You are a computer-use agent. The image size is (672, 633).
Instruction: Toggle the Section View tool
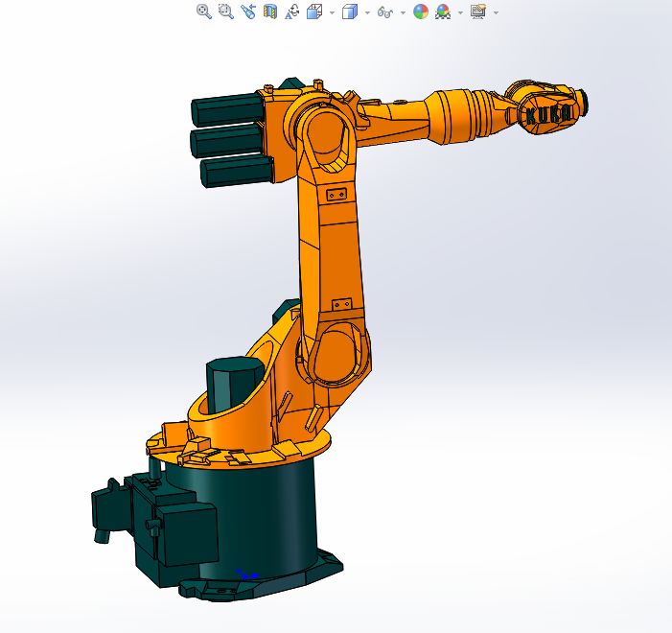[x=270, y=12]
